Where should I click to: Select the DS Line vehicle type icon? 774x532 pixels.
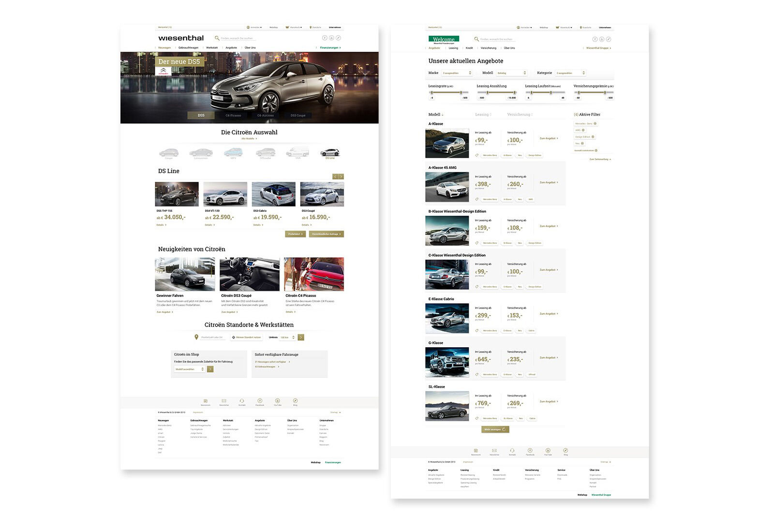[330, 153]
